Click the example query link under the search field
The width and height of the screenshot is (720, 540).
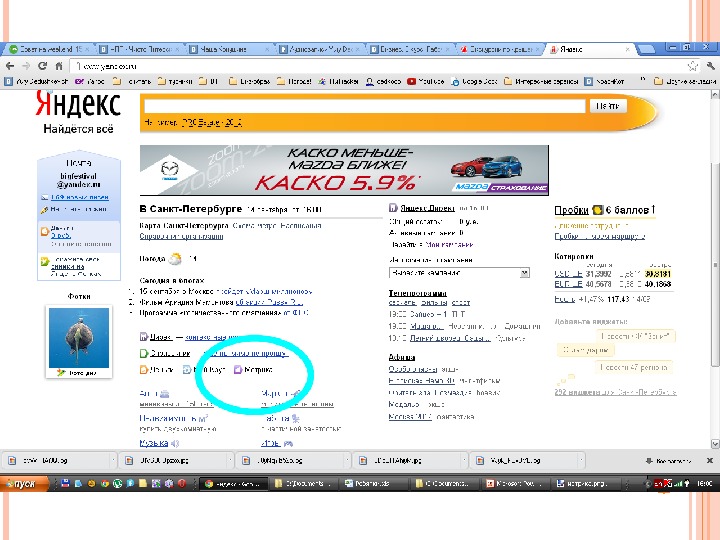[x=212, y=123]
